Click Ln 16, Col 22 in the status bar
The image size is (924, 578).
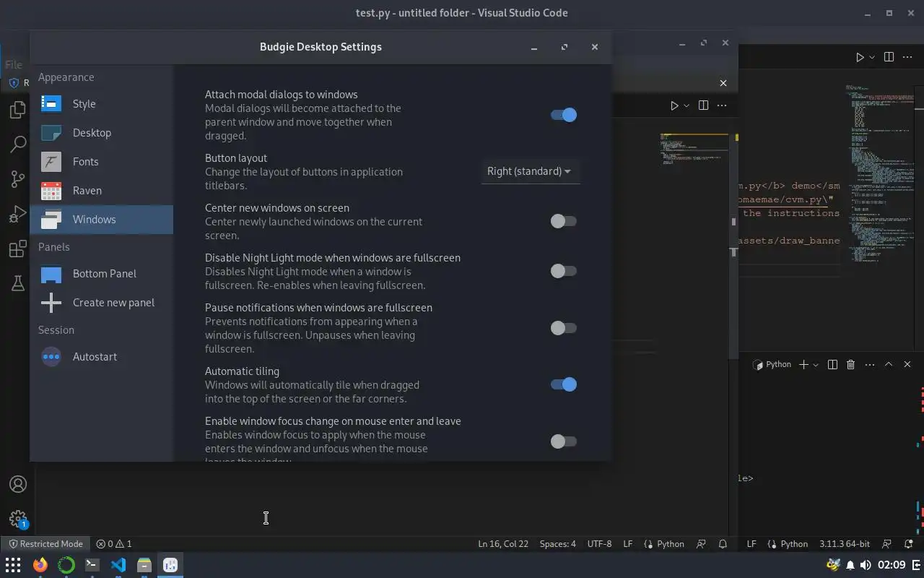point(503,544)
